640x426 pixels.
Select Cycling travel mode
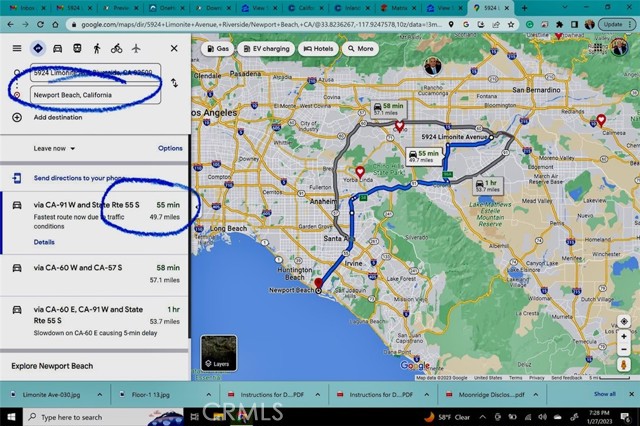pyautogui.click(x=116, y=49)
